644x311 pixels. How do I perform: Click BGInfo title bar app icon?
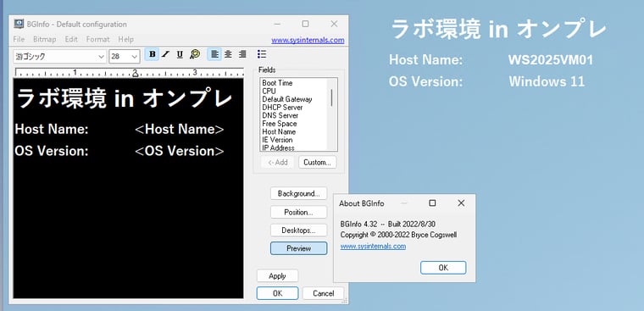[19, 24]
